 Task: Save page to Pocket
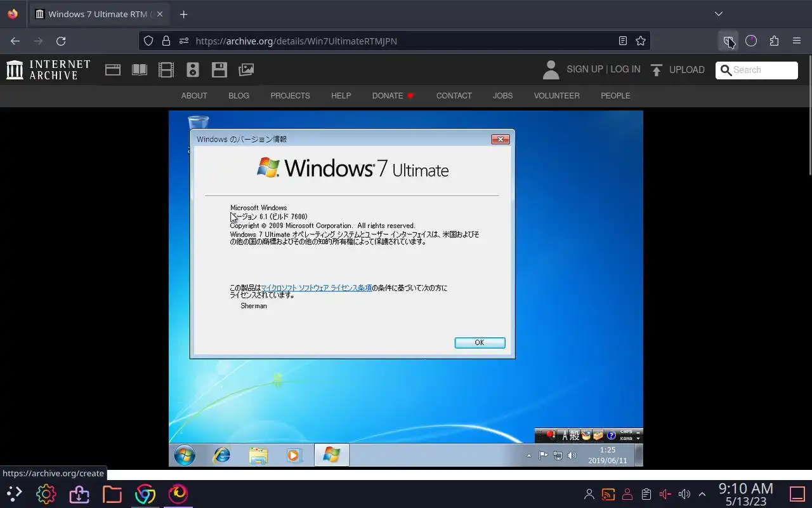pyautogui.click(x=728, y=41)
